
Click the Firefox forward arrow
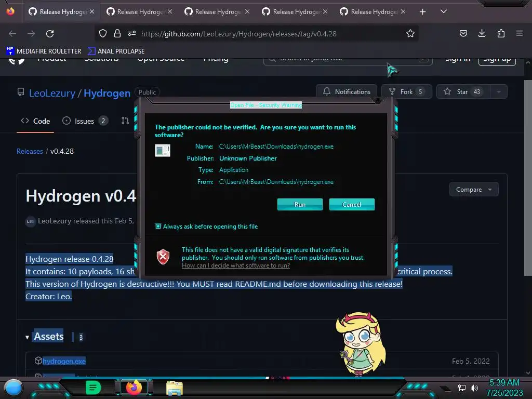[x=31, y=34]
